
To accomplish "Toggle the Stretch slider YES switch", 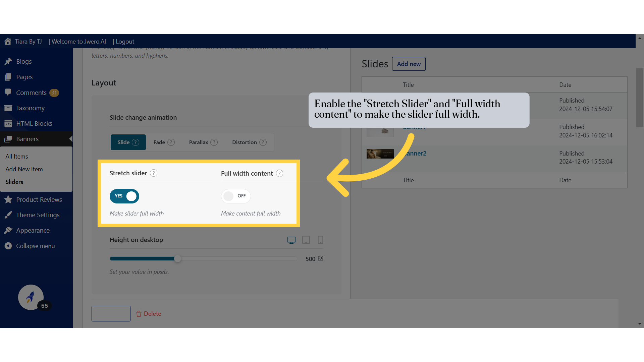I will (x=124, y=196).
